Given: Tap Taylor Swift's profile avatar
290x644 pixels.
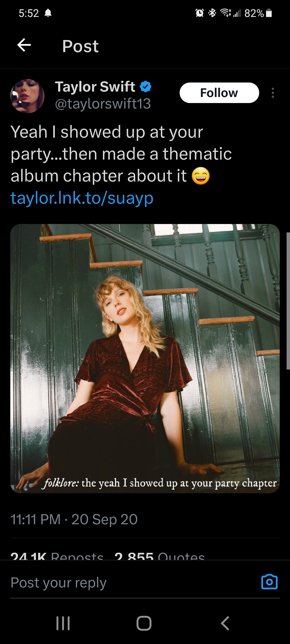Looking at the screenshot, I should pos(27,96).
